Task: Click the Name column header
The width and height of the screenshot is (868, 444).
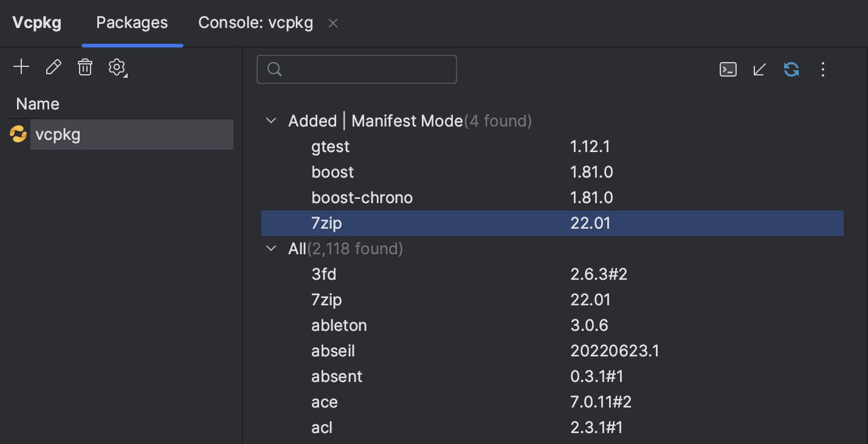Action: (x=38, y=104)
